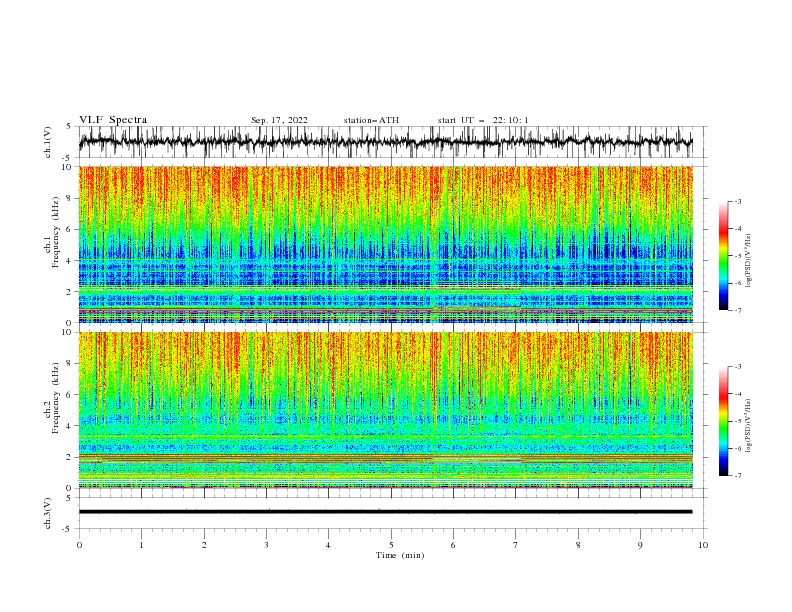
Task: Click the color scale bar beside ch.1 spectrogram
Action: click(723, 256)
